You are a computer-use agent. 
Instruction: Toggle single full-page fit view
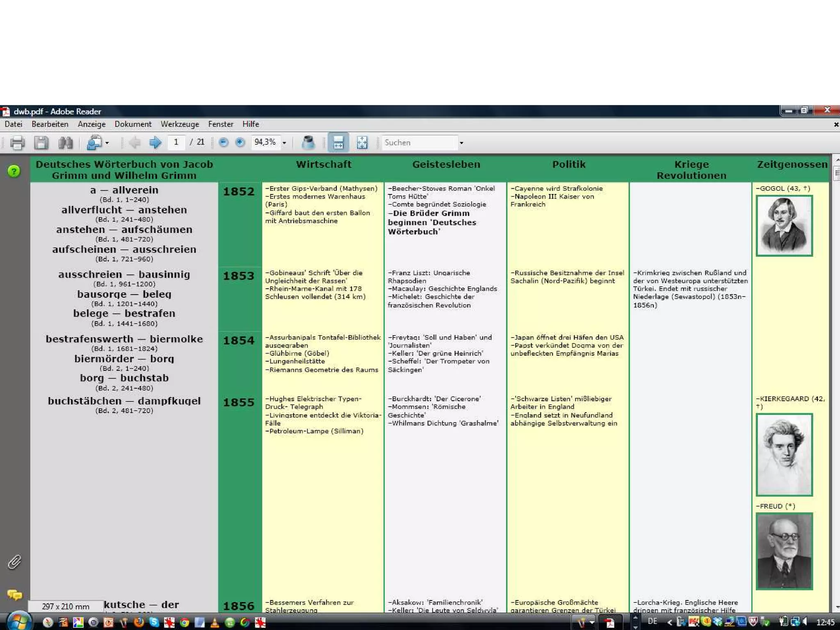(x=362, y=143)
